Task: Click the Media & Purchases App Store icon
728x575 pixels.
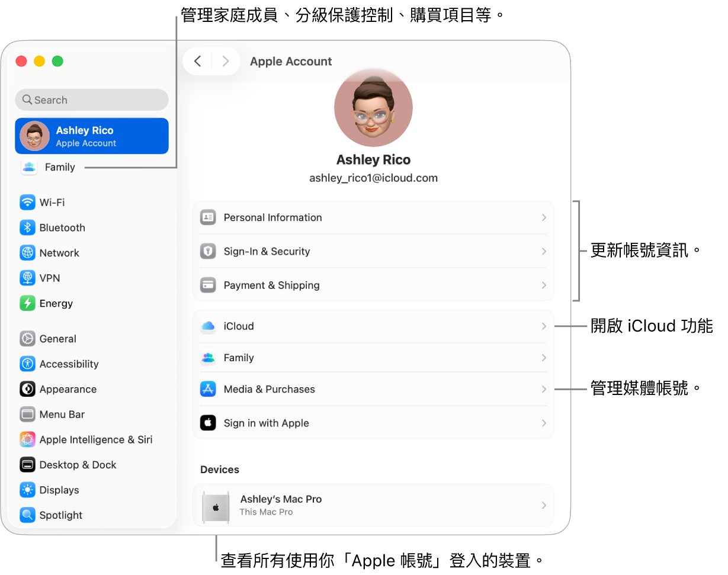Action: 208,389
